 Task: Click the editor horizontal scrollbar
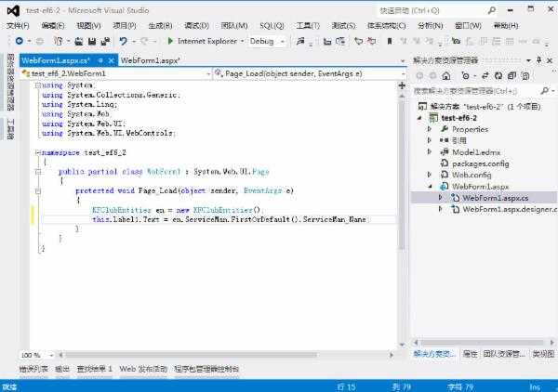[x=191, y=355]
